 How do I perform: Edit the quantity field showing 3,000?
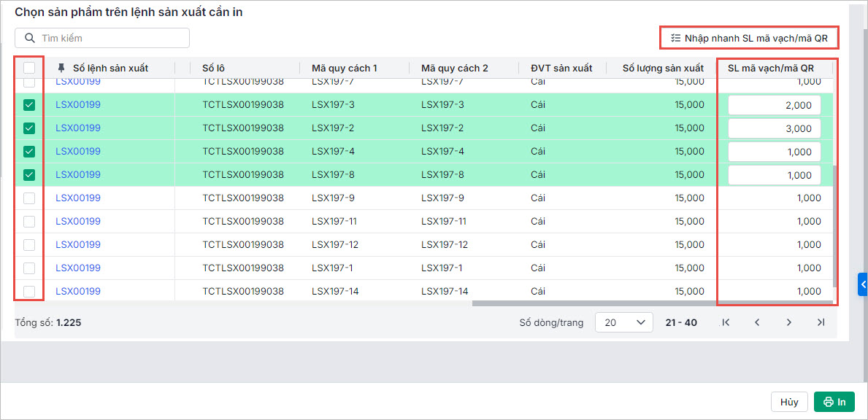pyautogui.click(x=774, y=128)
